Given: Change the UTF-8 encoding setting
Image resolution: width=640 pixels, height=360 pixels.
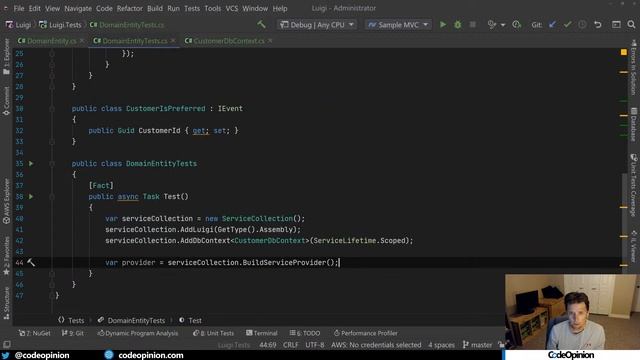Looking at the screenshot, I should [x=315, y=345].
